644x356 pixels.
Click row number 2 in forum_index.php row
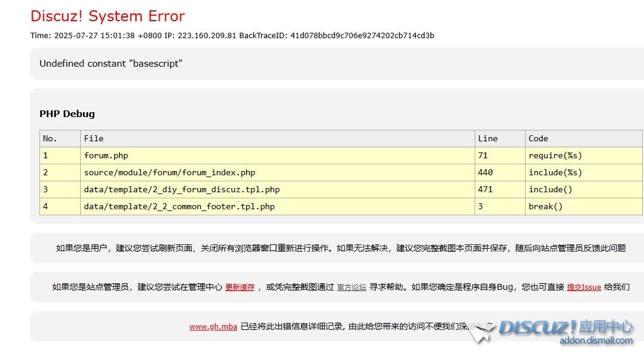[60, 172]
